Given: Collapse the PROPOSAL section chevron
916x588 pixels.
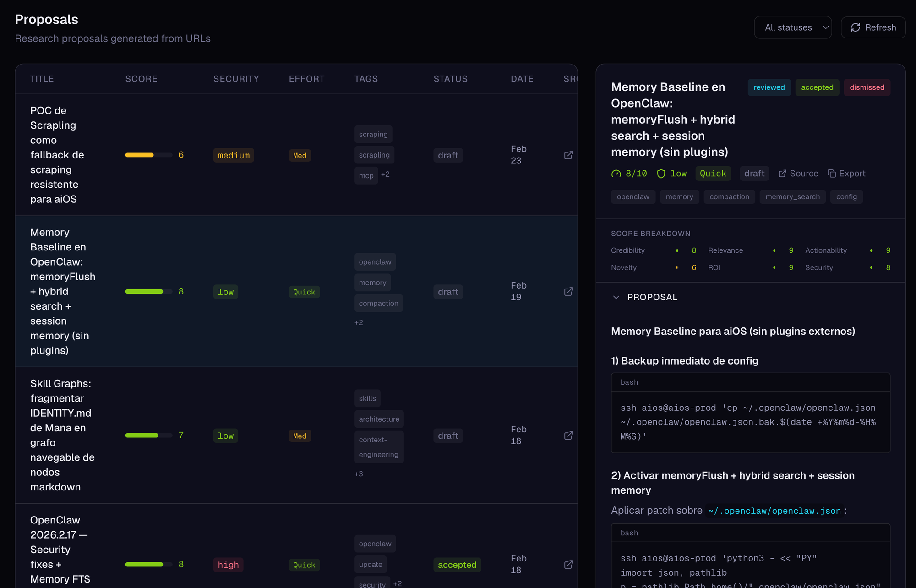Looking at the screenshot, I should click(616, 297).
